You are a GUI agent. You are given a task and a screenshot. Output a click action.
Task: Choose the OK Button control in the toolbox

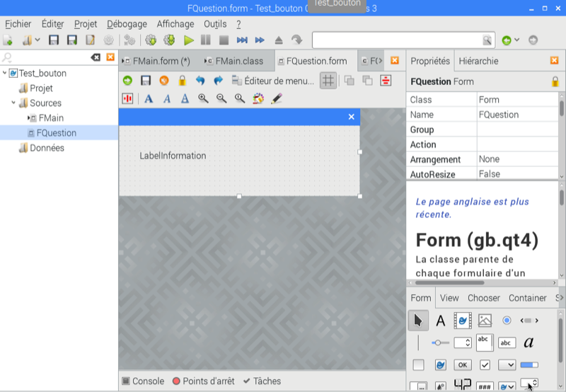tap(463, 365)
